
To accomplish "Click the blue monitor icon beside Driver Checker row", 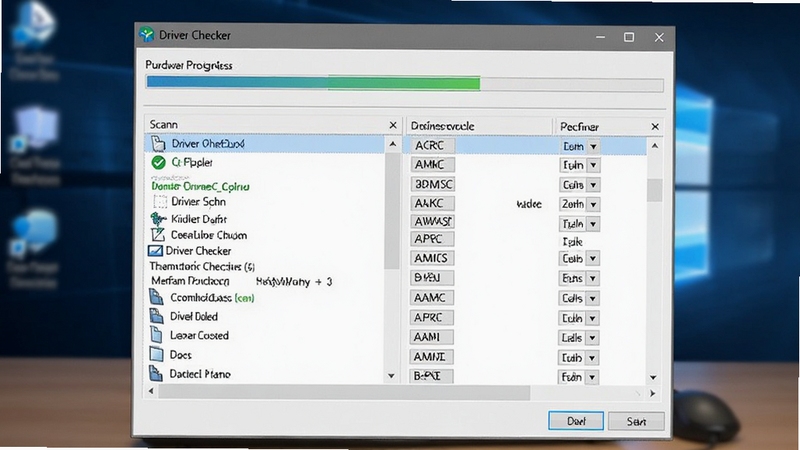I will (x=155, y=251).
